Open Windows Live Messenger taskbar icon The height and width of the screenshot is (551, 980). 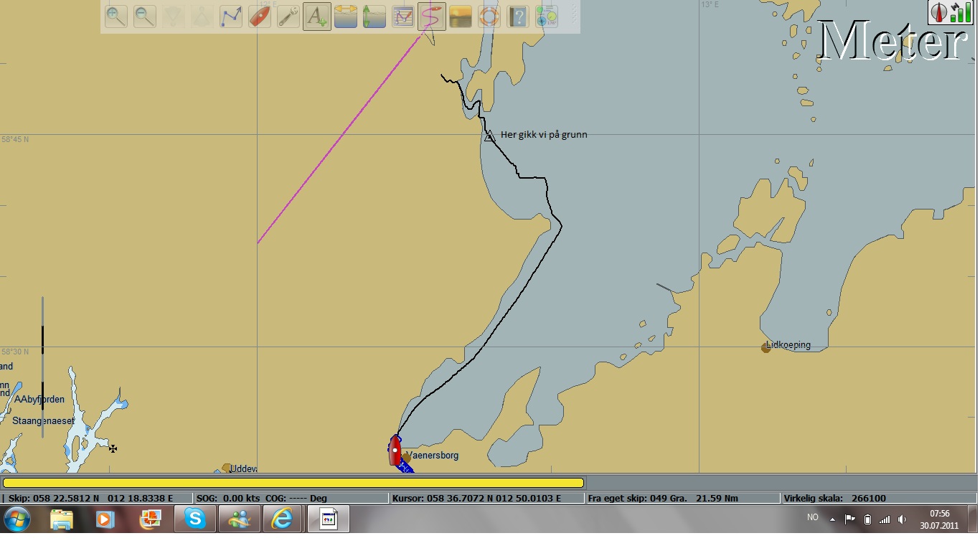239,519
